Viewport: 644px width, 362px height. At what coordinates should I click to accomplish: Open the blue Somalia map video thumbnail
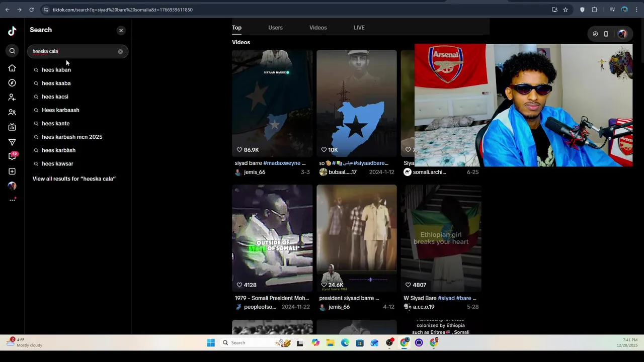coord(357,103)
